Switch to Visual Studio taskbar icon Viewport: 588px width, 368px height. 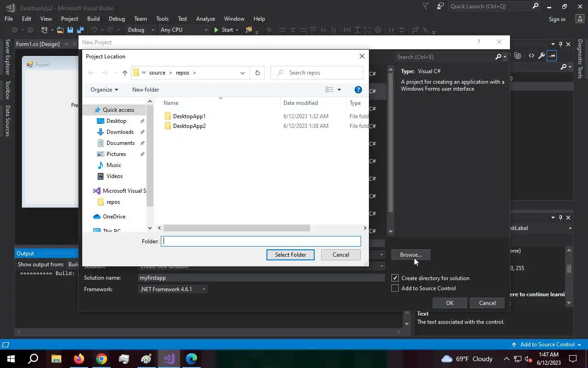tap(169, 359)
